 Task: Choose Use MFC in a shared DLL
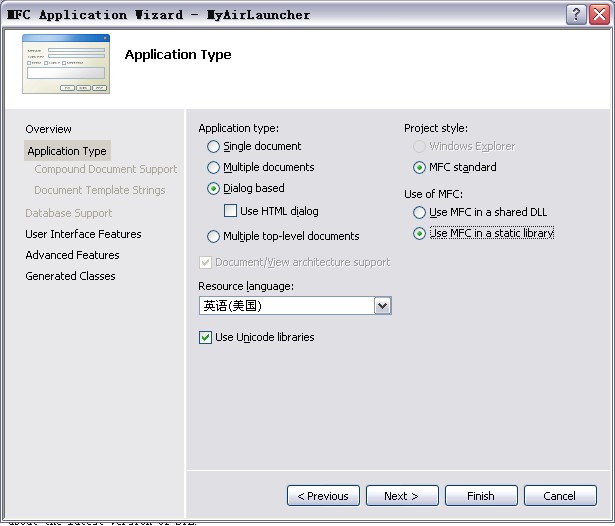(x=419, y=213)
